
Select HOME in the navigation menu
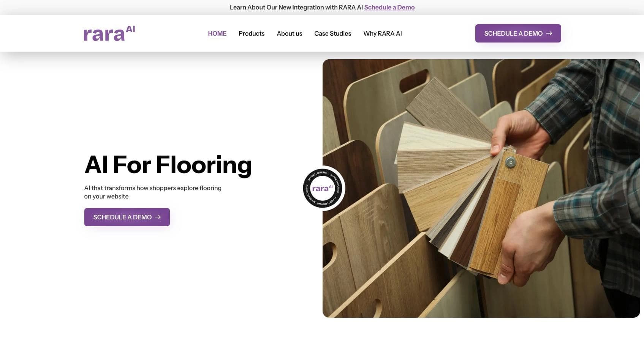[217, 33]
